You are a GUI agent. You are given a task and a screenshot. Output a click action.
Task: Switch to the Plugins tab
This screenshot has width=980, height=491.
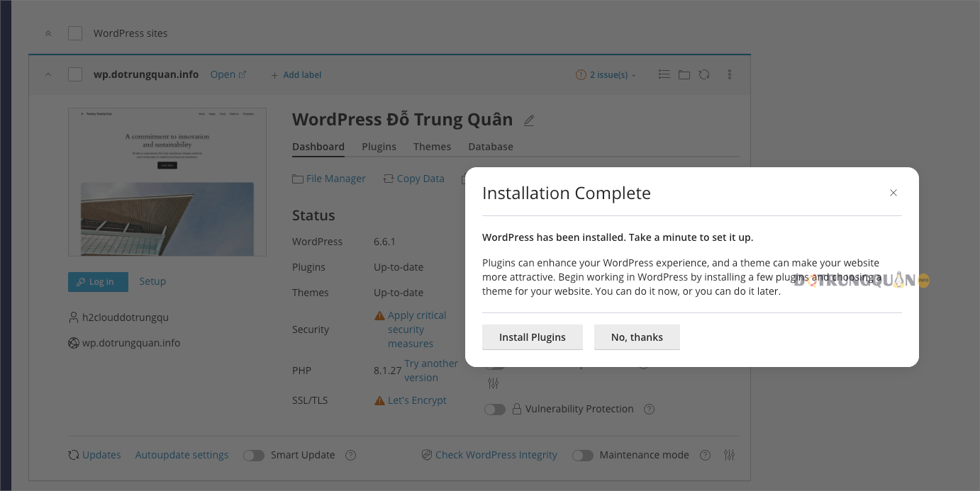(379, 147)
